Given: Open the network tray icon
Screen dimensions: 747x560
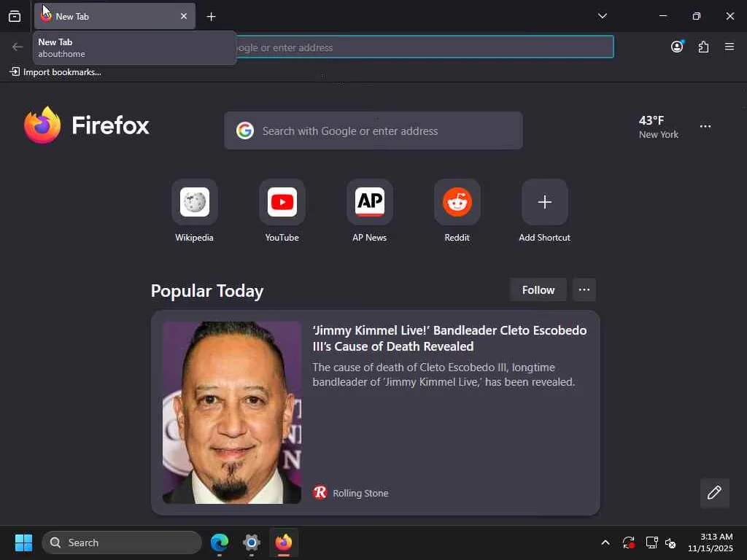Looking at the screenshot, I should [651, 542].
